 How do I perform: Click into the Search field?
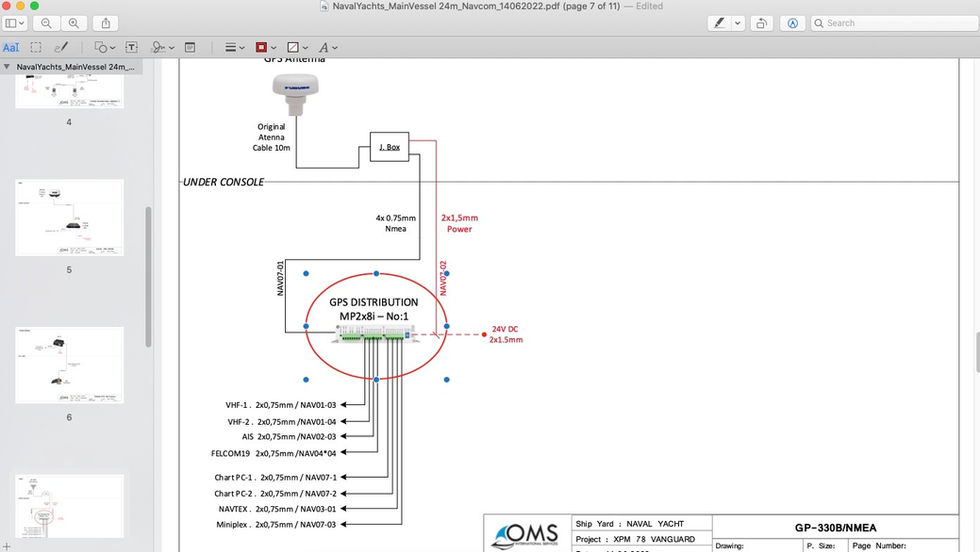coord(895,23)
